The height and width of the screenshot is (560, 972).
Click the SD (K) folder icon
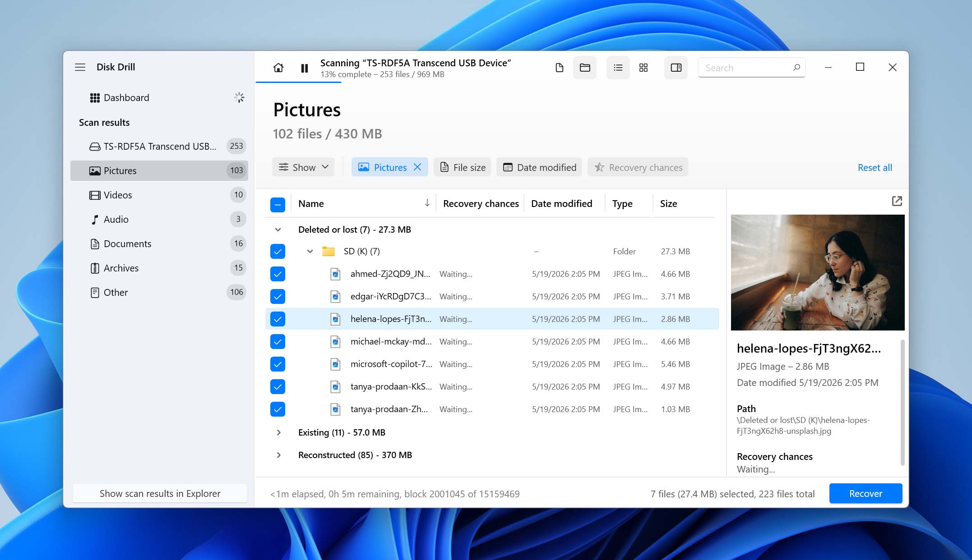click(328, 251)
